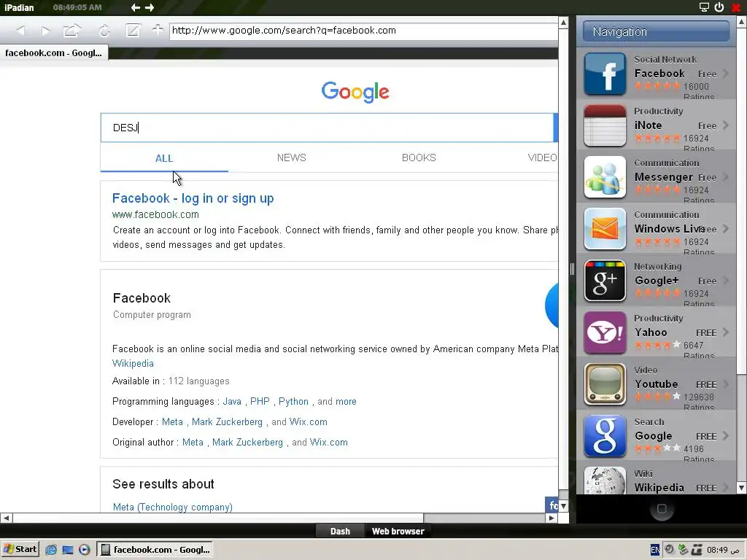This screenshot has height=560, width=747.
Task: Click www.facebook.com green URL text
Action: (155, 215)
